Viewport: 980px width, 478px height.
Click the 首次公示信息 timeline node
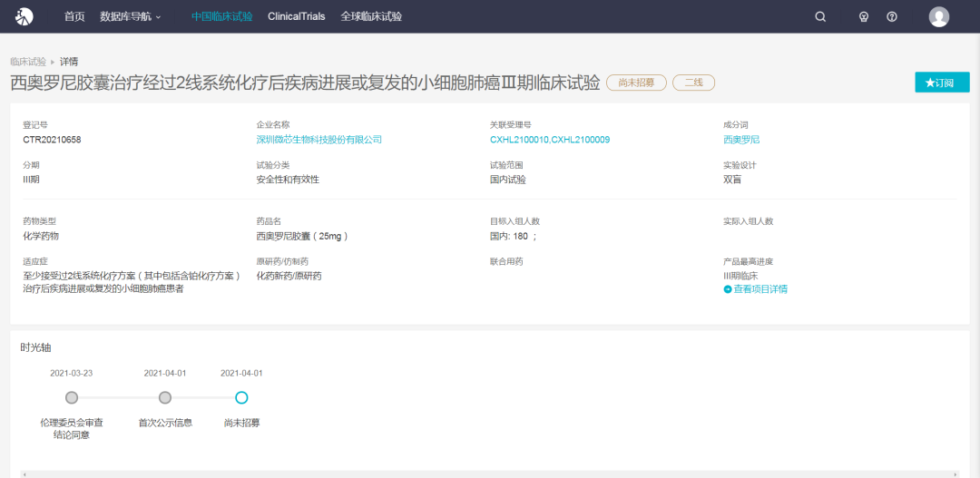(x=165, y=398)
